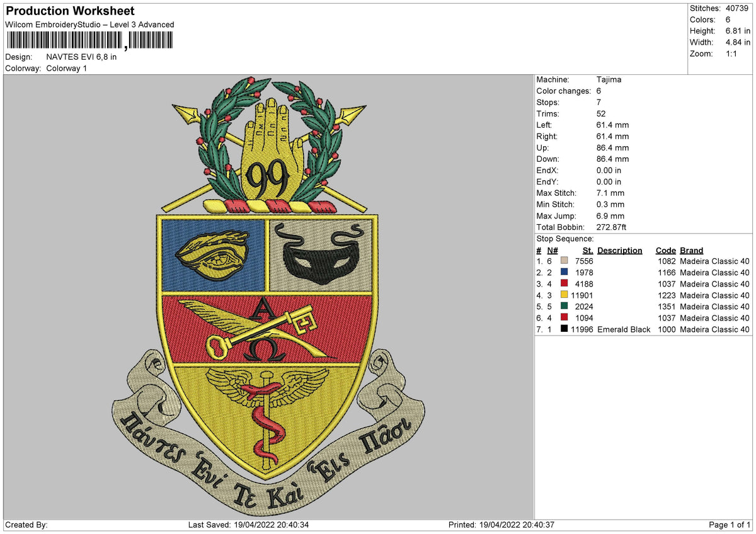
Task: Click the Stop Sequence heading
Action: (565, 239)
